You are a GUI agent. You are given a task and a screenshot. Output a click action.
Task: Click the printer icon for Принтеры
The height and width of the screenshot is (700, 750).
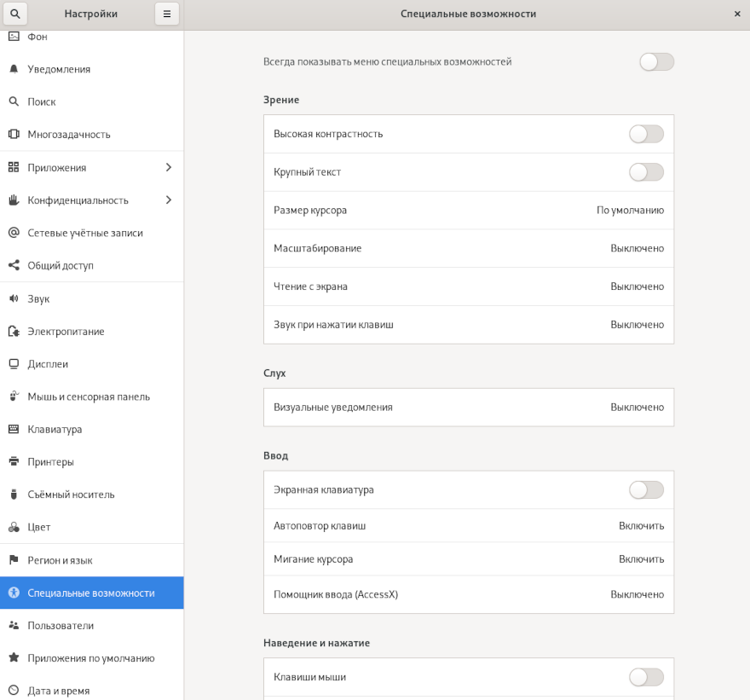click(14, 462)
